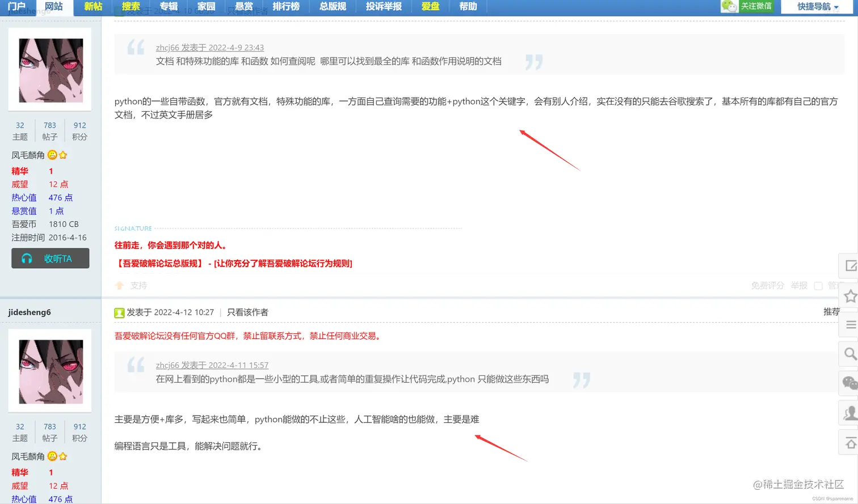Open the thread list icon in the side toolbar

click(849, 324)
